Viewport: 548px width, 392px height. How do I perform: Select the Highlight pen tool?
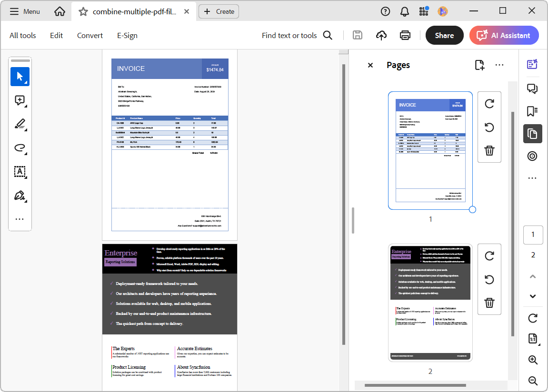coord(20,124)
